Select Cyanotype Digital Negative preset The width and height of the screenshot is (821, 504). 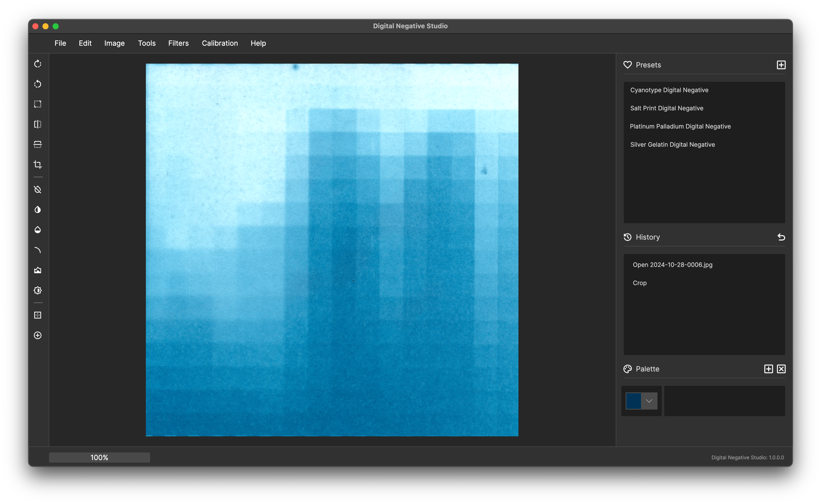point(669,90)
